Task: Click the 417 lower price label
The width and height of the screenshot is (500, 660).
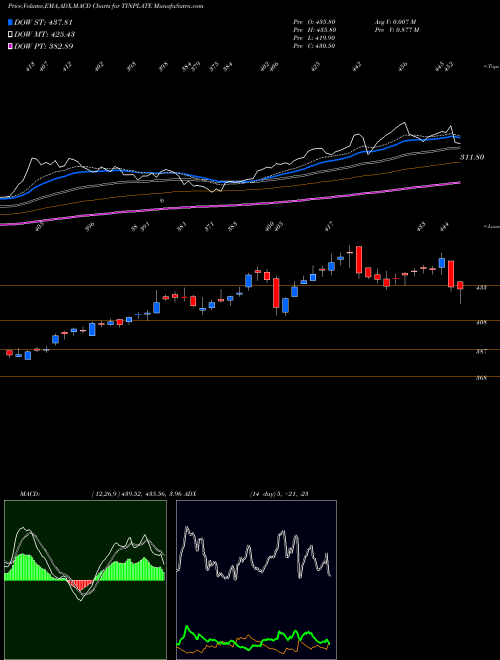Action: (329, 226)
